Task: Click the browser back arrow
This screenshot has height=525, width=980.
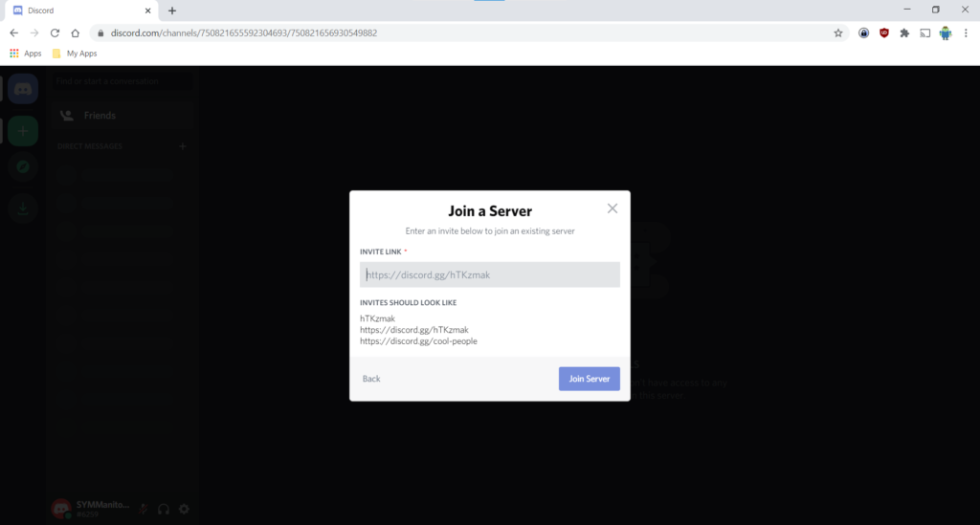Action: pos(13,33)
